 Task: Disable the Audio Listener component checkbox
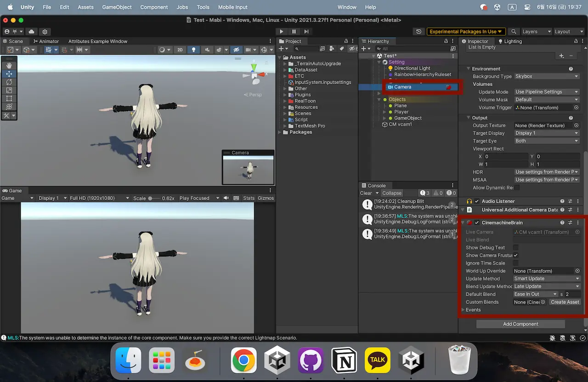click(477, 201)
